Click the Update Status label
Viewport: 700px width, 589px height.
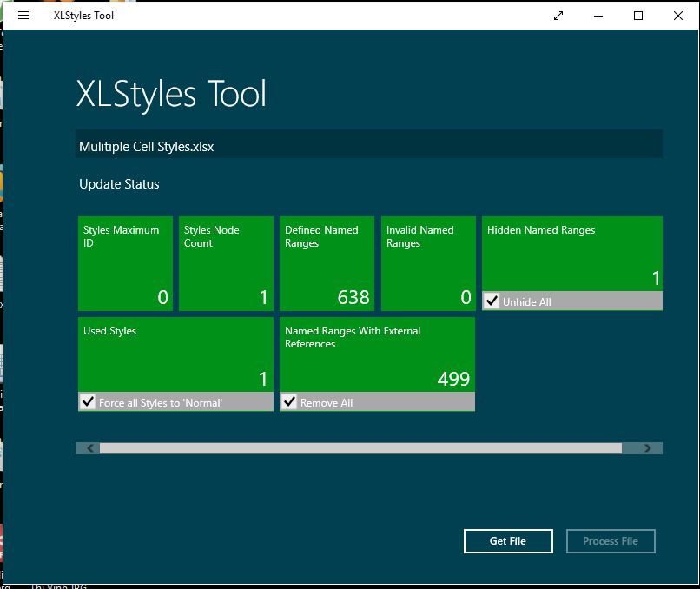[120, 184]
